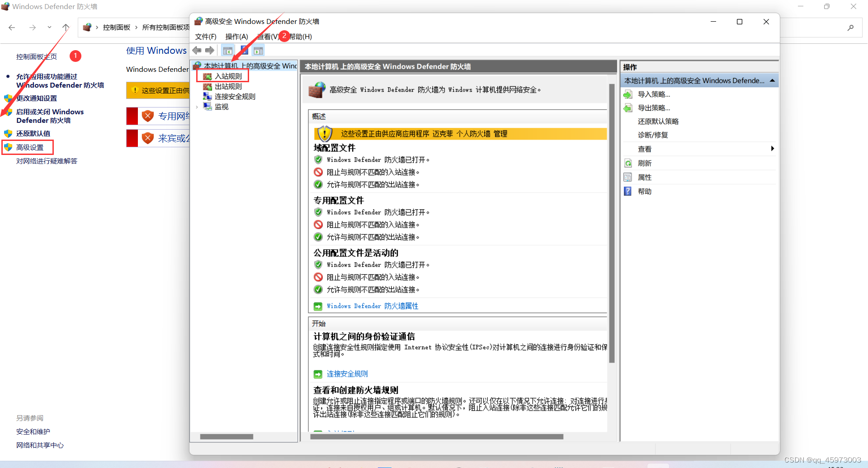Image resolution: width=868 pixels, height=468 pixels.
Task: Click the up arrow in the Control Panel navigation bar
Action: point(66,28)
